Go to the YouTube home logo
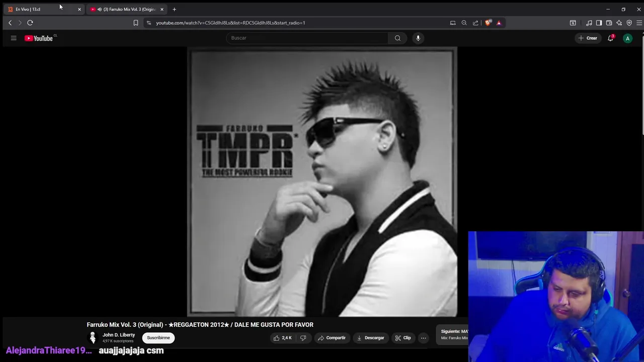This screenshot has width=644, height=362. (x=39, y=38)
